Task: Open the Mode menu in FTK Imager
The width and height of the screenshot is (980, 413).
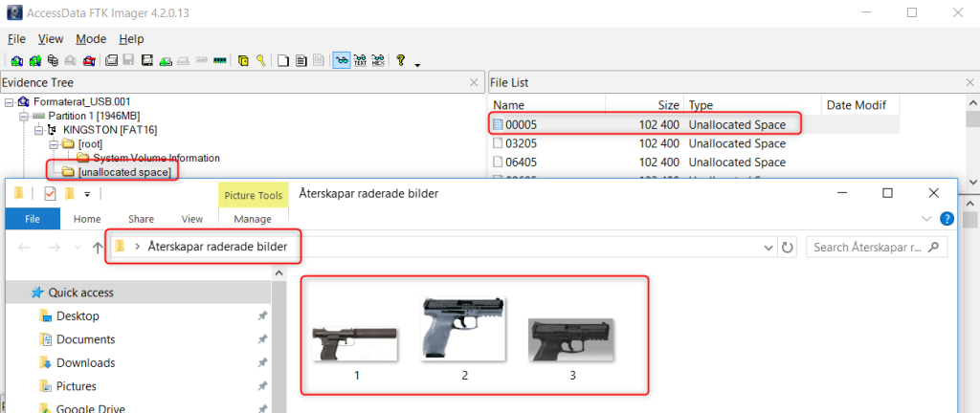Action: pyautogui.click(x=91, y=39)
